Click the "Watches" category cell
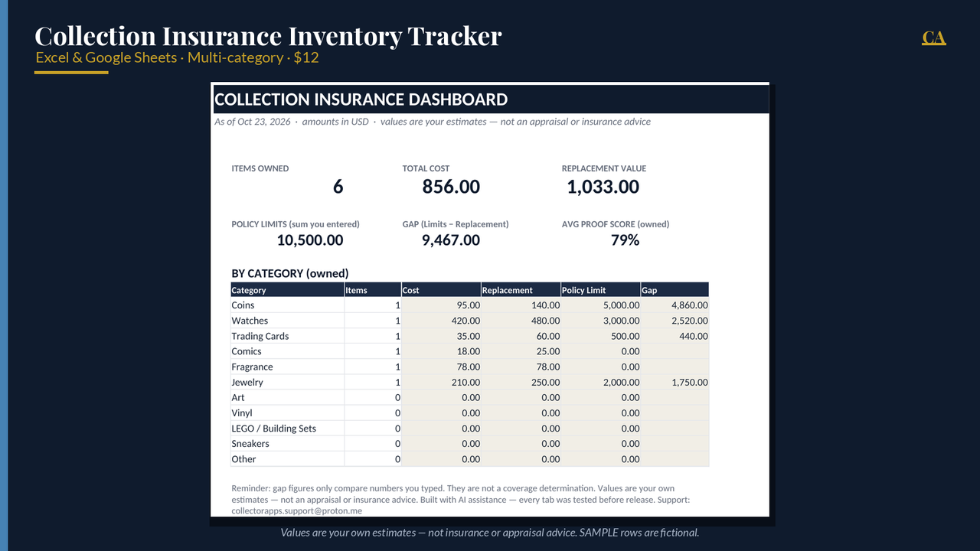This screenshot has height=551, width=980. [x=287, y=321]
